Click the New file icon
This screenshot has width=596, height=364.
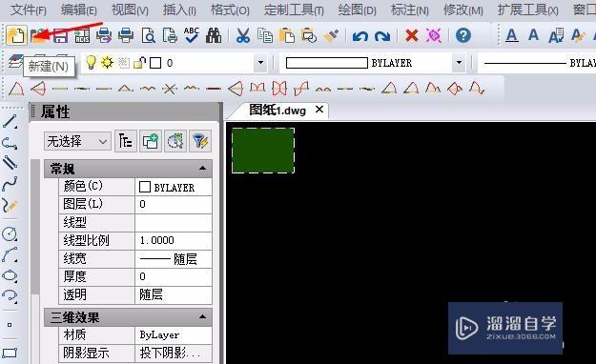[16, 35]
